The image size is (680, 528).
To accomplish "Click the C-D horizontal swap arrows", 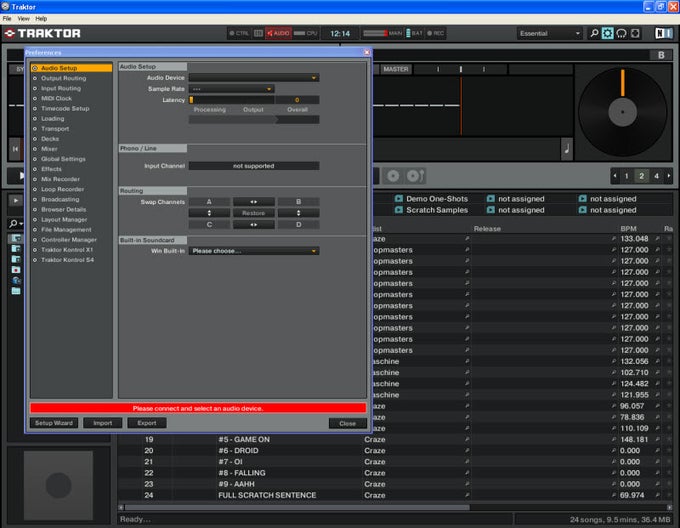I will click(254, 225).
